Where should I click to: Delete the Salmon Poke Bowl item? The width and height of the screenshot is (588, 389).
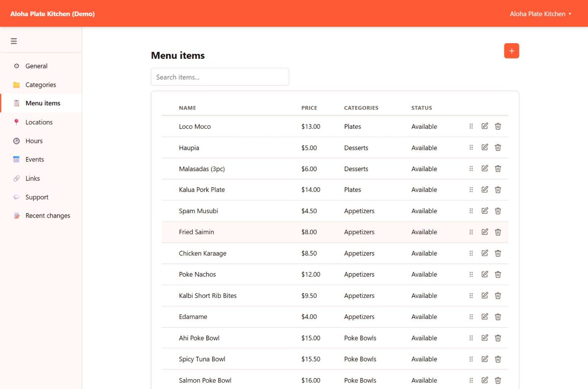pyautogui.click(x=498, y=380)
